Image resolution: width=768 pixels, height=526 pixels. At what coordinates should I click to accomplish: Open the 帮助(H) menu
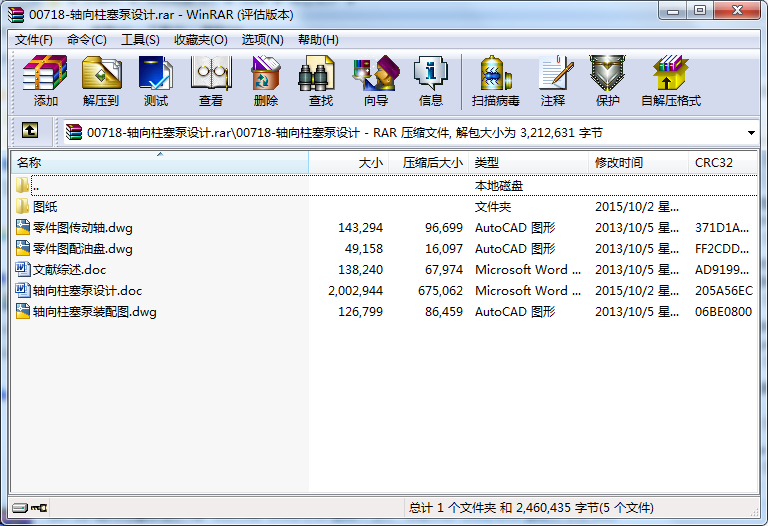pos(318,40)
